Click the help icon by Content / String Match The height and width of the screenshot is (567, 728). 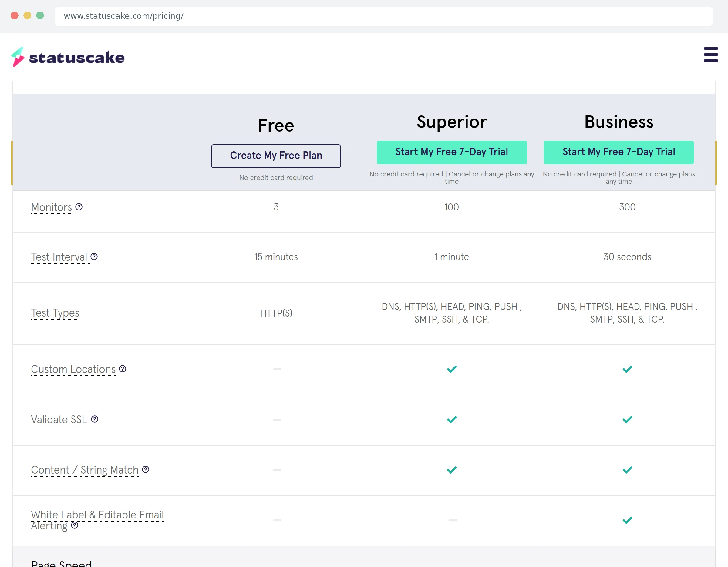[146, 469]
